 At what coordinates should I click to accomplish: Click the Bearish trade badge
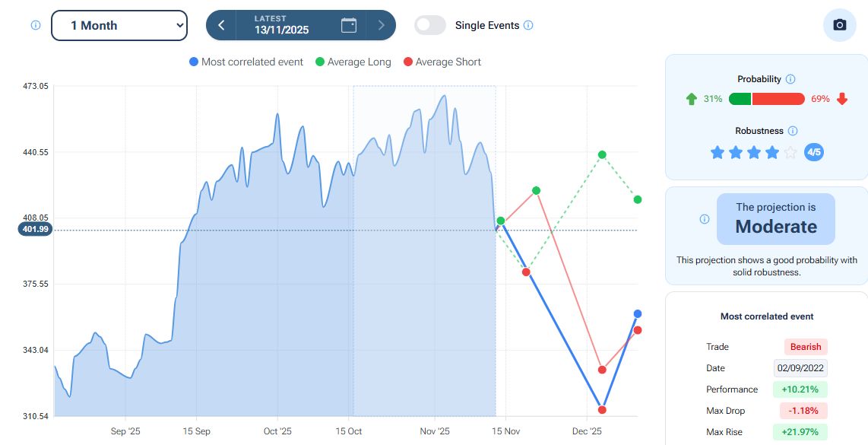click(805, 347)
